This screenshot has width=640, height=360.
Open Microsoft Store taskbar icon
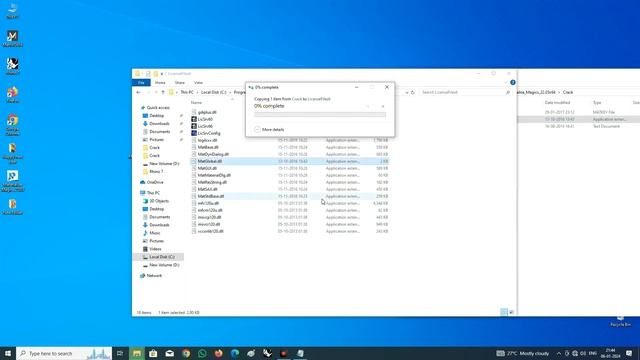(x=153, y=353)
